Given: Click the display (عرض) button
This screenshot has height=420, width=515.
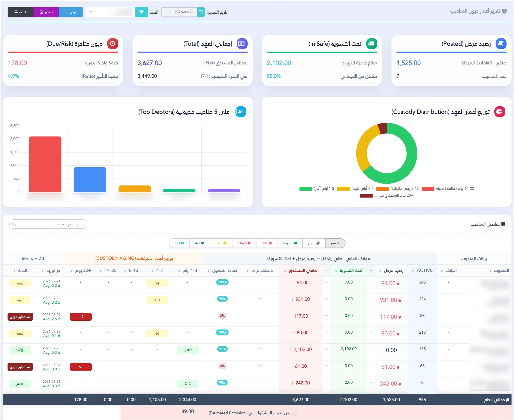Looking at the screenshot, I should pyautogui.click(x=71, y=12).
